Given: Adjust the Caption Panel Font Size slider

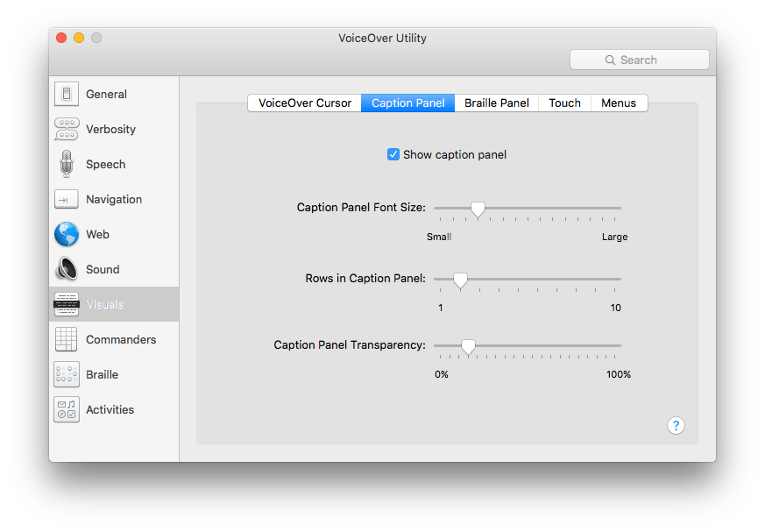Looking at the screenshot, I should click(478, 209).
